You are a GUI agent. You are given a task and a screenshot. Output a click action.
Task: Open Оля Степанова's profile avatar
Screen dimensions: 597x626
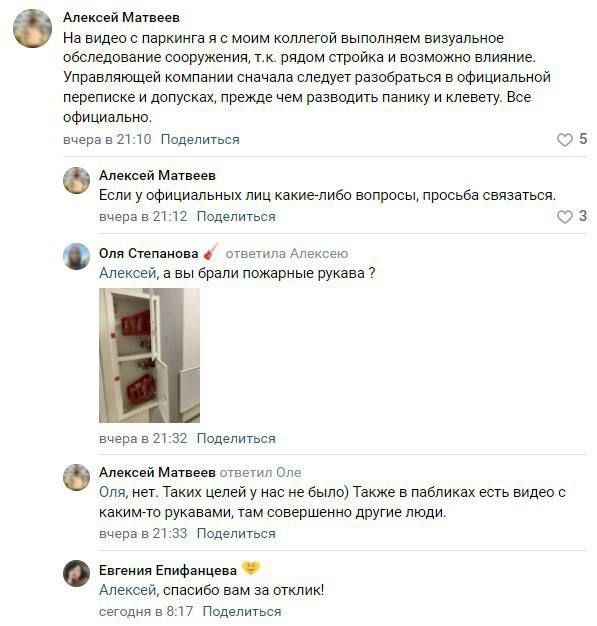76,256
